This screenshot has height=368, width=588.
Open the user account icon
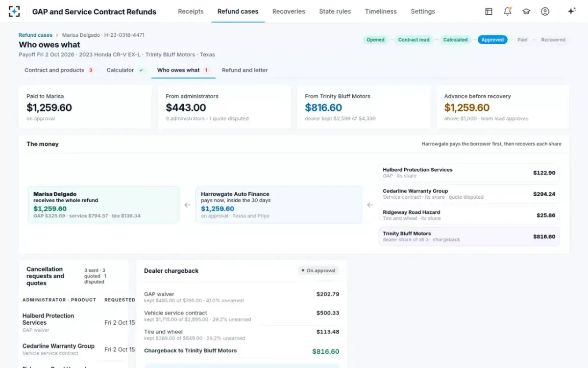click(x=545, y=11)
